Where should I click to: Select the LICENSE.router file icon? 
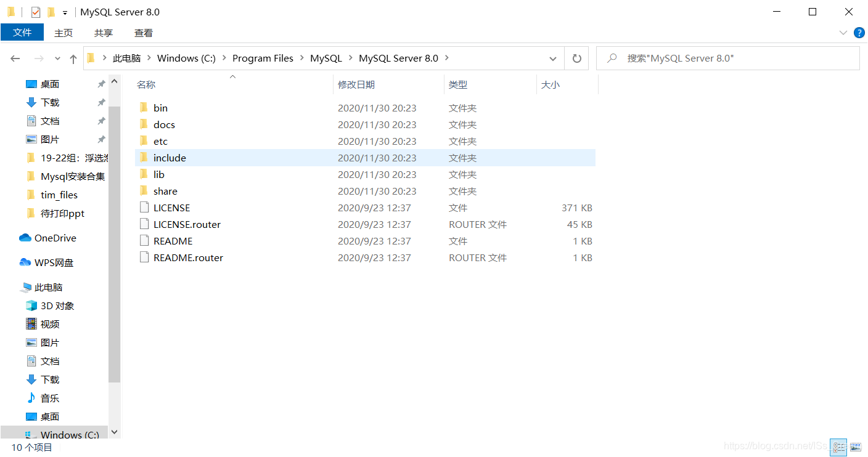(144, 224)
